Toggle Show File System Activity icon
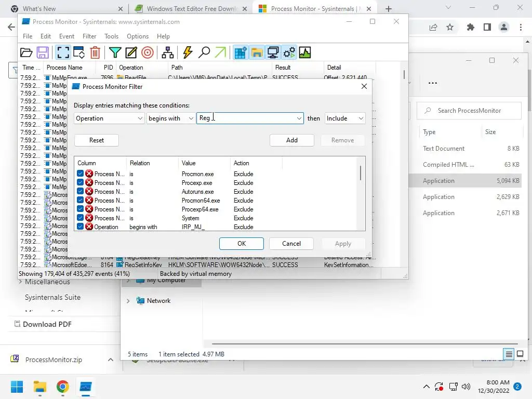The height and width of the screenshot is (399, 532). pyautogui.click(x=257, y=52)
